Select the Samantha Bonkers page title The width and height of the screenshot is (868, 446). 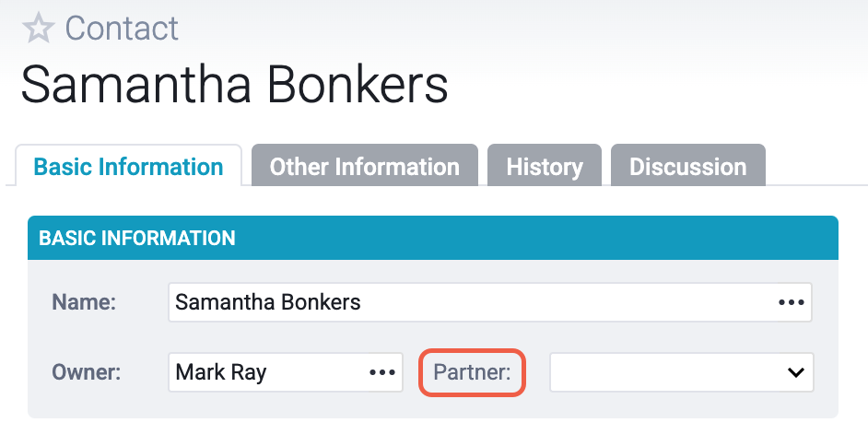(234, 85)
